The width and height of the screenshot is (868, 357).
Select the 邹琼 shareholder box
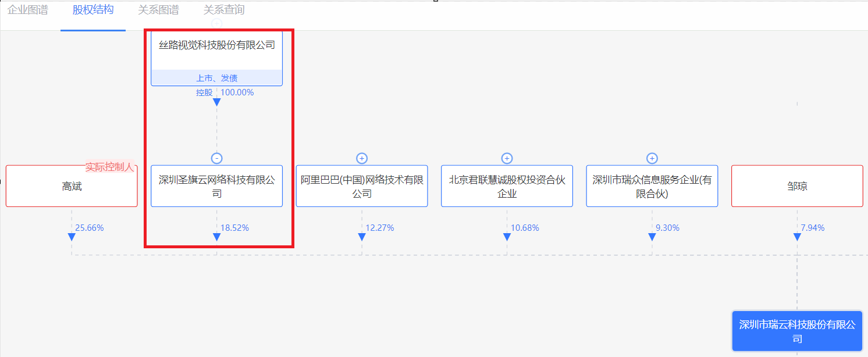point(796,185)
